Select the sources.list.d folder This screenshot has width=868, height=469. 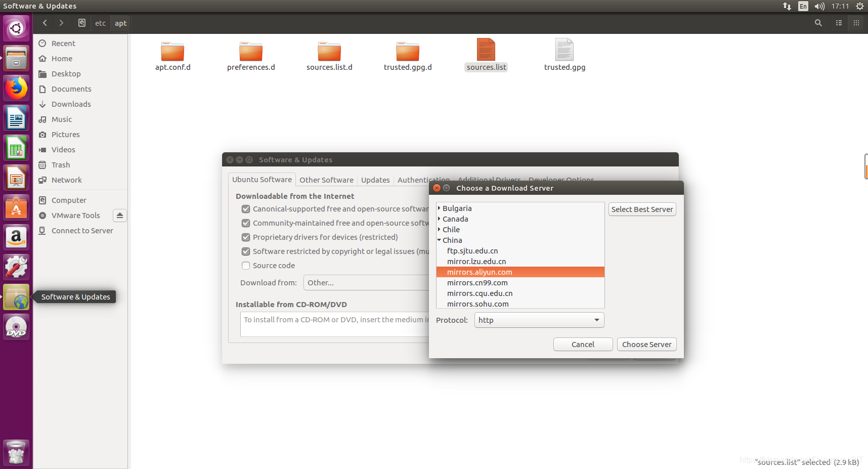coord(329,56)
